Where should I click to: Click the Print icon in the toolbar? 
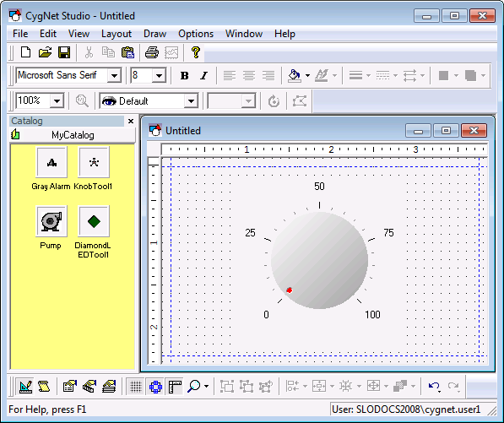point(152,52)
